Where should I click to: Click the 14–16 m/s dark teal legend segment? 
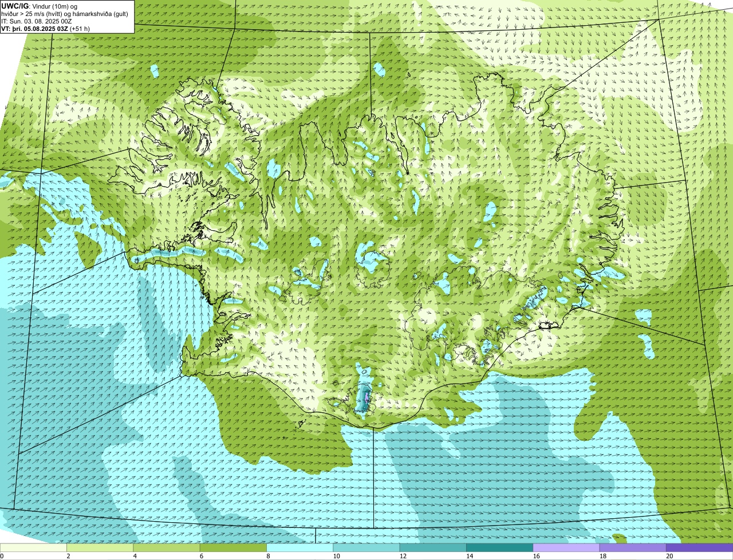point(499,547)
